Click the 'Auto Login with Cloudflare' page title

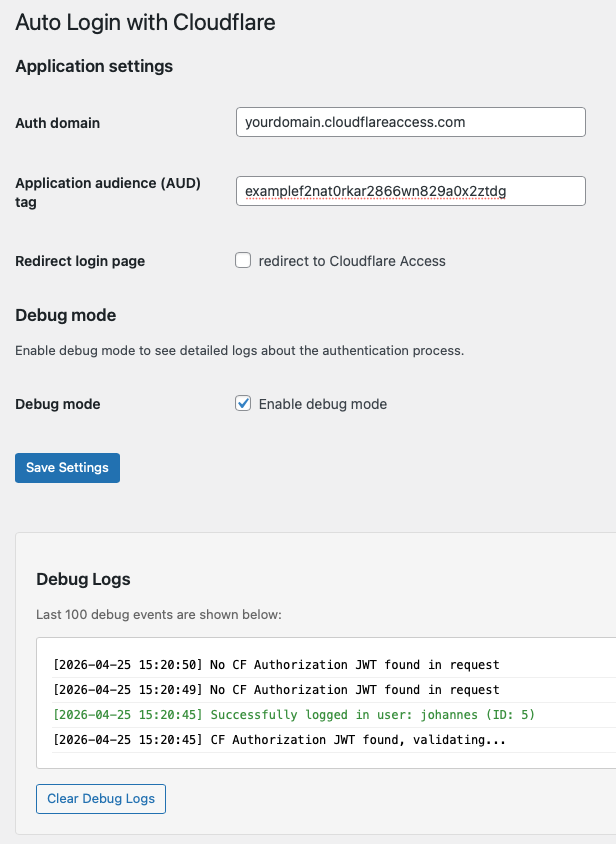click(x=145, y=23)
